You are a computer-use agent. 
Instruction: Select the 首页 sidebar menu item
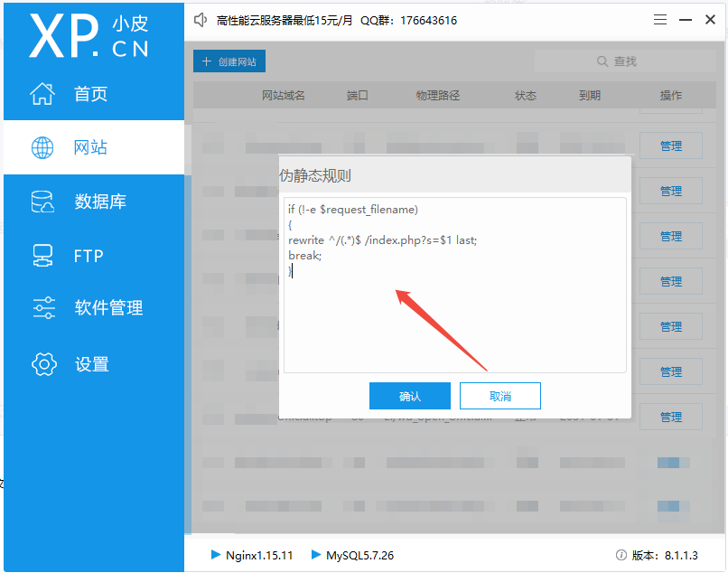pyautogui.click(x=94, y=93)
